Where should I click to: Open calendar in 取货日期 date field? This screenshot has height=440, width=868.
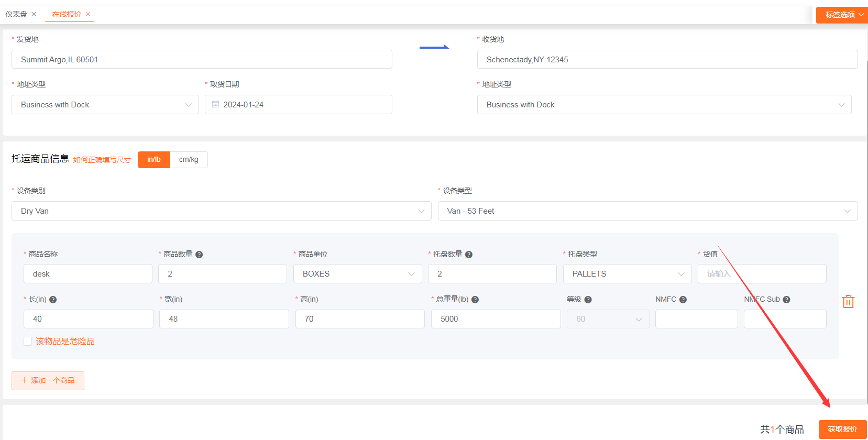click(x=215, y=104)
